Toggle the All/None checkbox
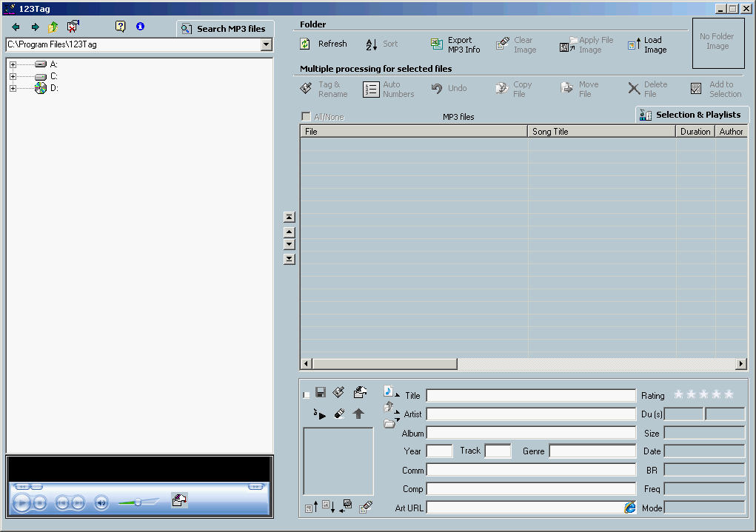 pyautogui.click(x=306, y=117)
